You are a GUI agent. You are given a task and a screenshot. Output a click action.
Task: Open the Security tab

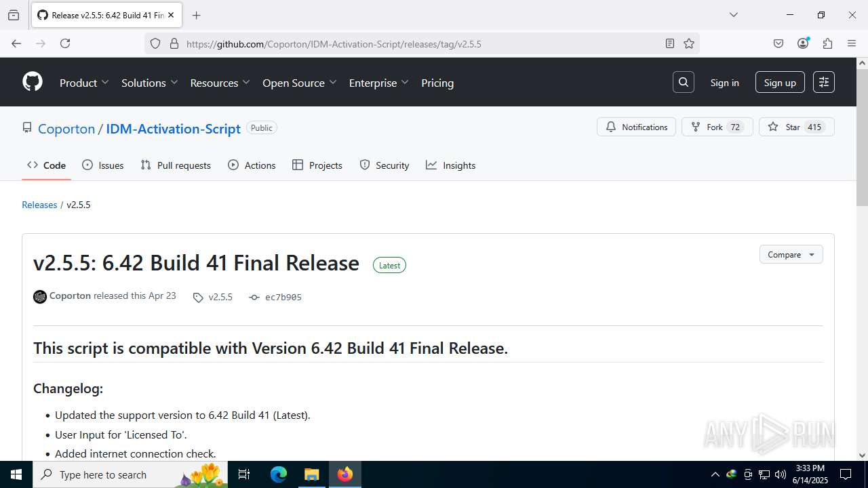pyautogui.click(x=384, y=165)
